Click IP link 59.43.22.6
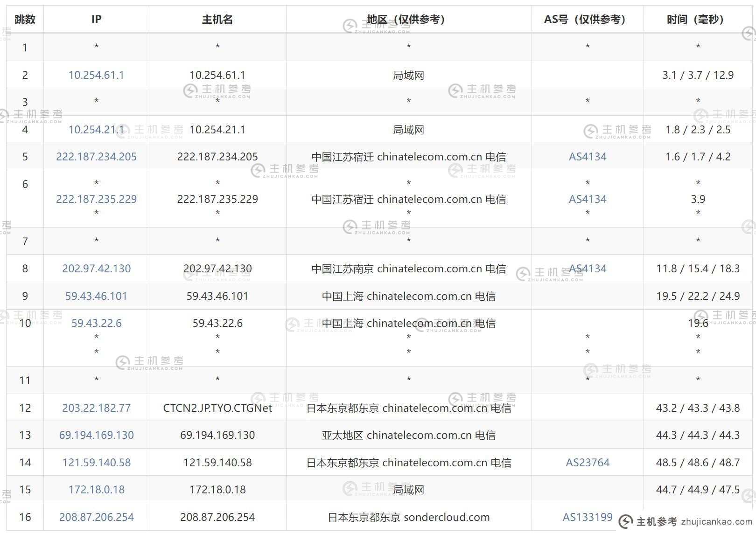The height and width of the screenshot is (533, 756). tap(96, 323)
